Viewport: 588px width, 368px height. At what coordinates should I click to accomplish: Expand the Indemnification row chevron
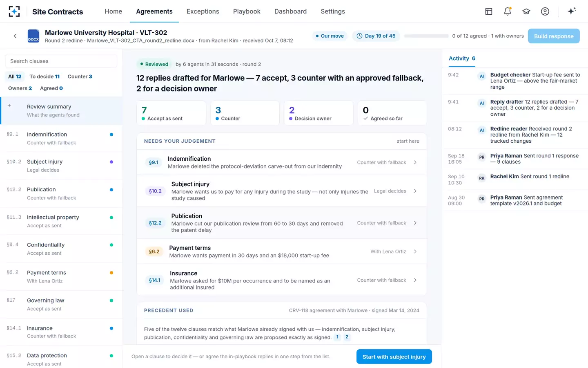point(415,162)
